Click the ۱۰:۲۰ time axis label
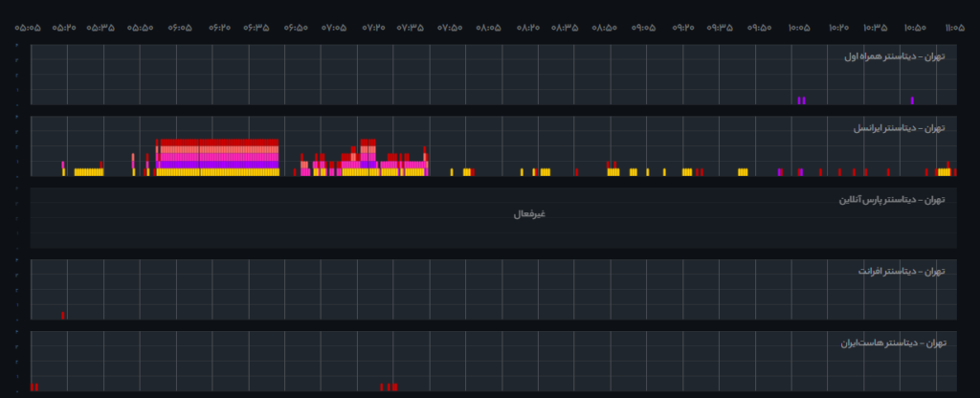Viewport: 980px width, 398px height. point(838,28)
